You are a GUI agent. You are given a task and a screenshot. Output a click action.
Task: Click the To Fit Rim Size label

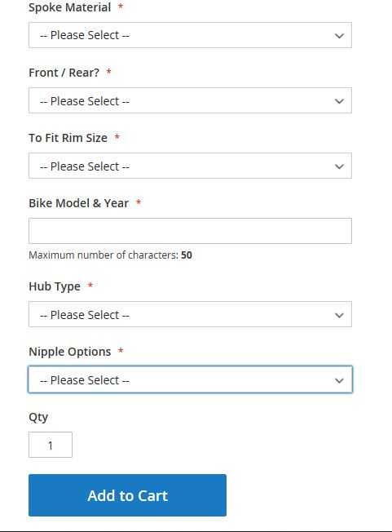(x=68, y=138)
